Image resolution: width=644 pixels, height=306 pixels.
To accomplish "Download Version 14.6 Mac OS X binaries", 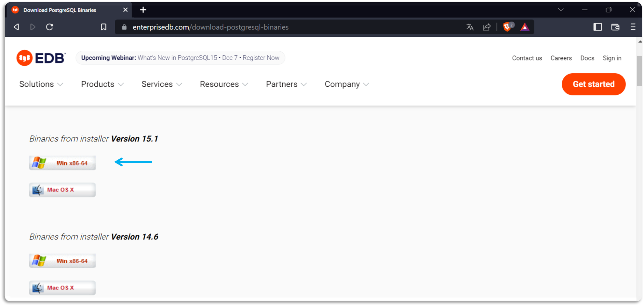I will 62,288.
